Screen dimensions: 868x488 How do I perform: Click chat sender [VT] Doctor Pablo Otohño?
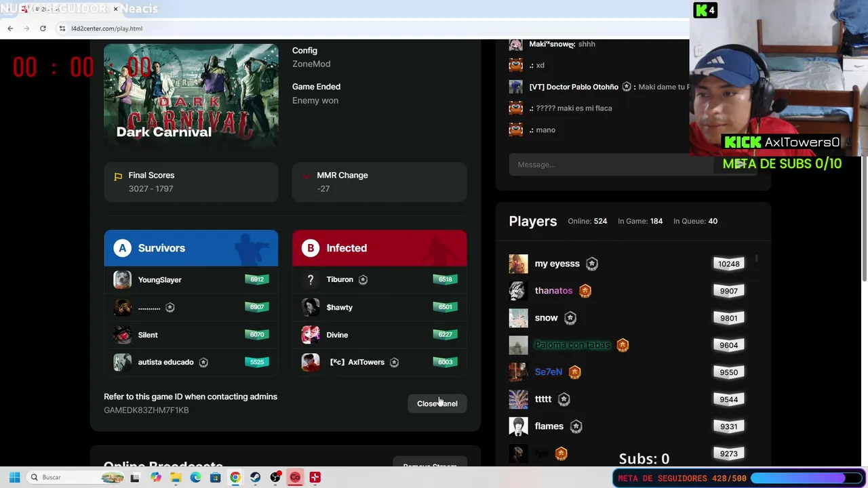(574, 87)
